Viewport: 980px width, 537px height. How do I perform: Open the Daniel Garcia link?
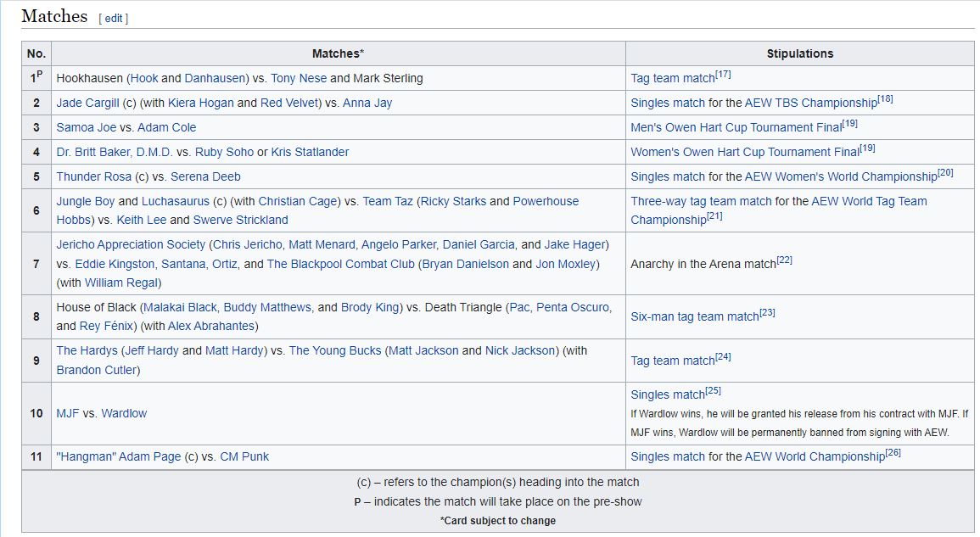(479, 244)
